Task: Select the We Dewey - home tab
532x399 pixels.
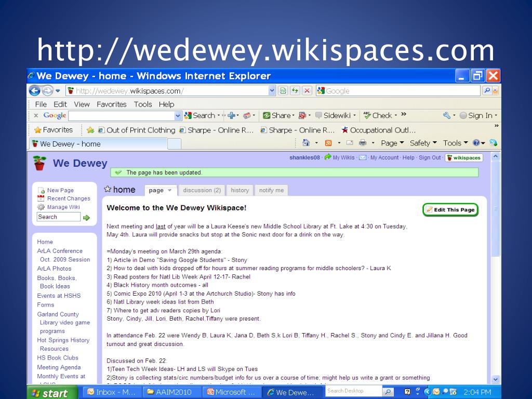Action: (98, 144)
